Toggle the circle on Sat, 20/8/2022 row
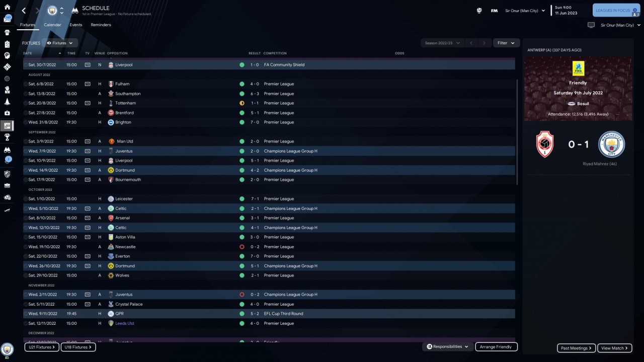This screenshot has height=362, width=644. pyautogui.click(x=26, y=103)
